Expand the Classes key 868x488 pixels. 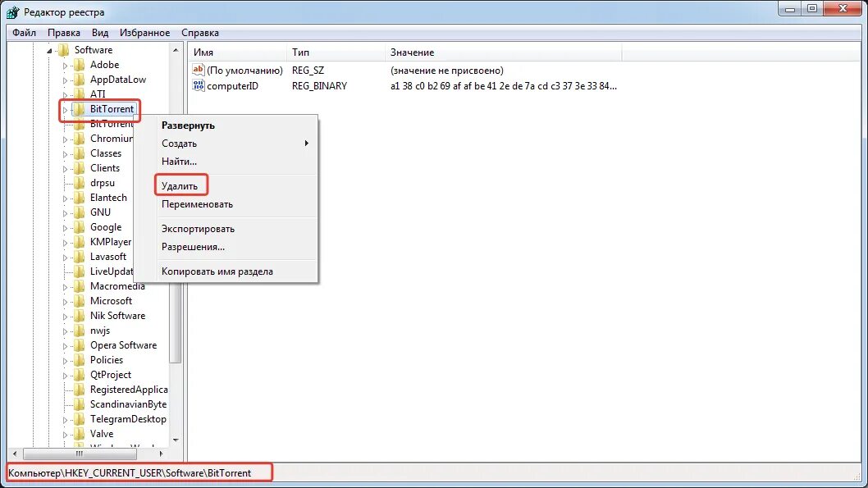65,154
